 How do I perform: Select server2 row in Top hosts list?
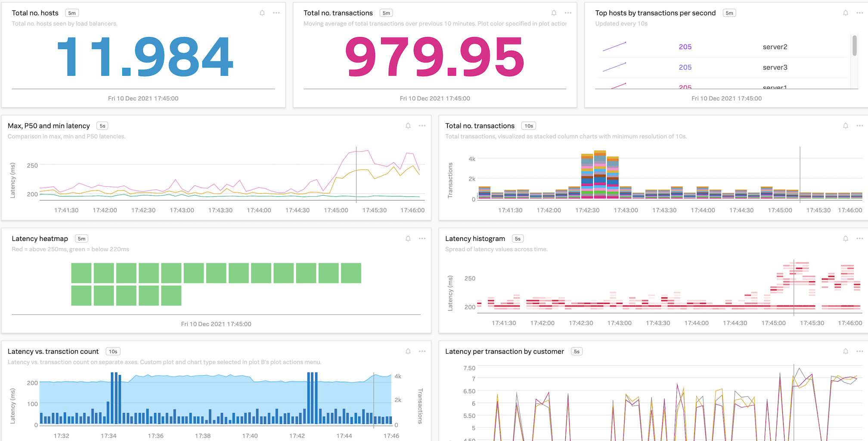pyautogui.click(x=775, y=47)
